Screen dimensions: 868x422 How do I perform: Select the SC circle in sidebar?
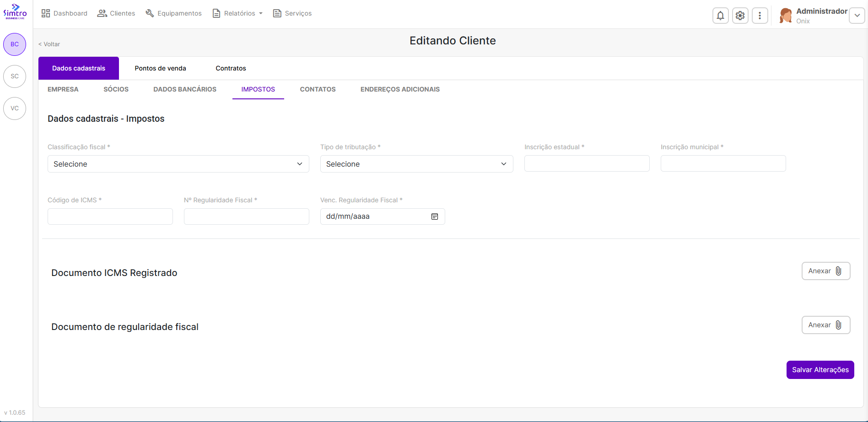[15, 76]
